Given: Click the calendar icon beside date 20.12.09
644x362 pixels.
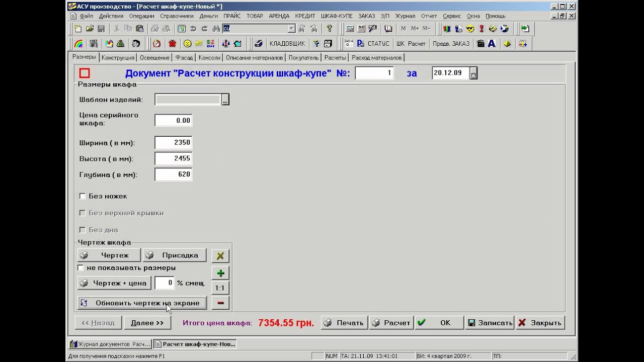Looking at the screenshot, I should coord(473,73).
